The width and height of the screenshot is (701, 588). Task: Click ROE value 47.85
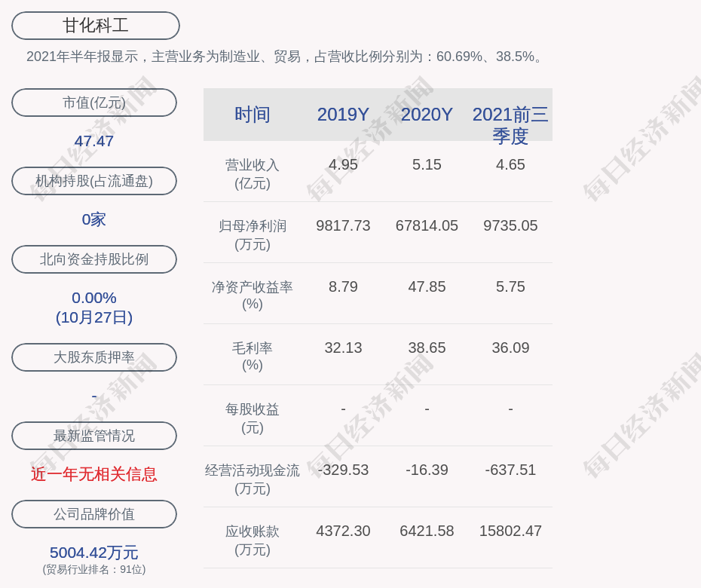point(427,286)
